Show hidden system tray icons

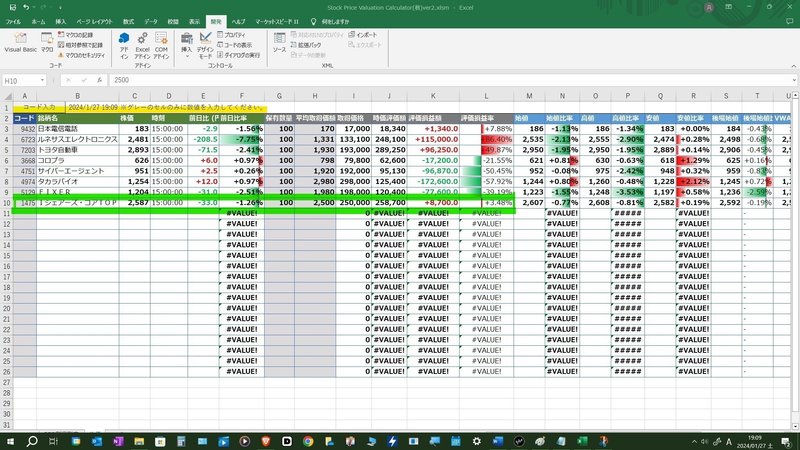(694, 441)
